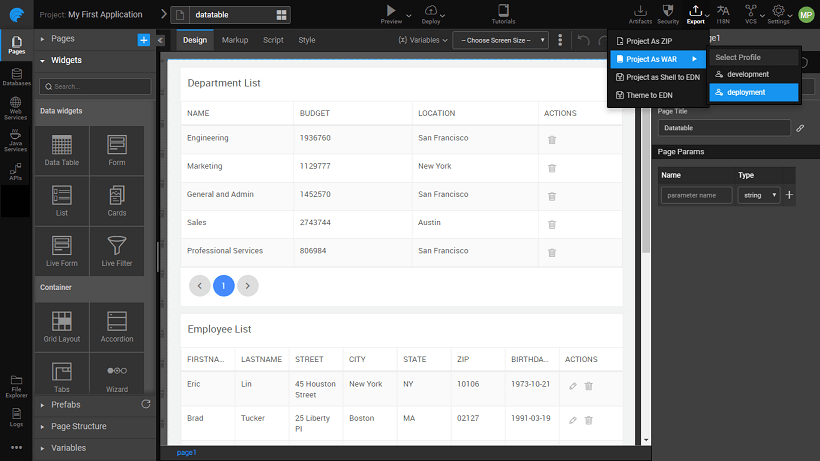This screenshot has height=461, width=820.
Task: Add a new page with the plus button
Action: point(144,39)
